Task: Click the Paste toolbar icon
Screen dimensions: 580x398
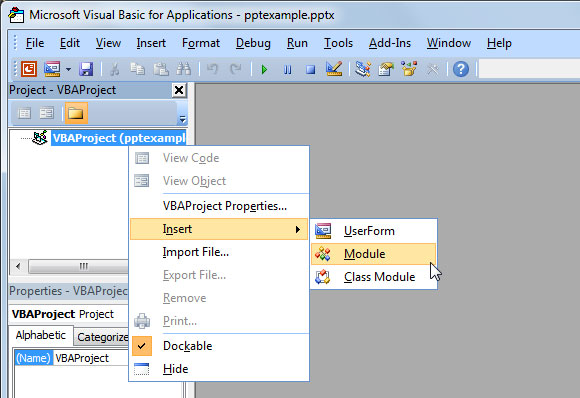Action: coord(161,69)
